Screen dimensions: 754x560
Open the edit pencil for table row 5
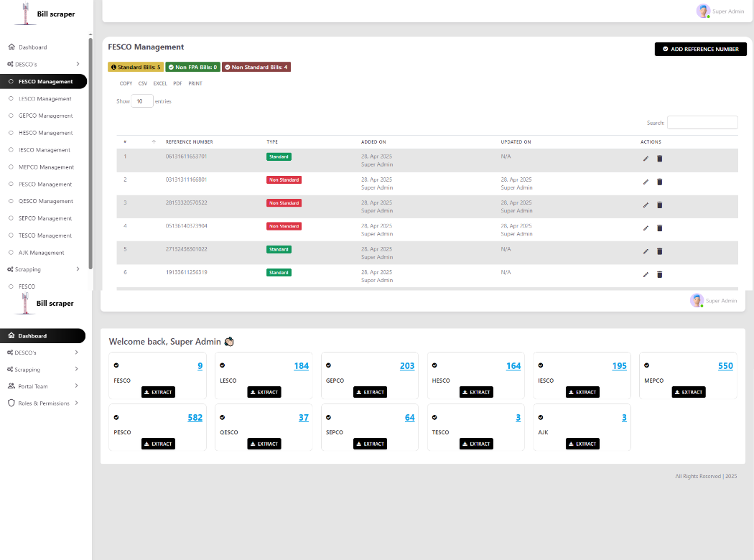646,251
